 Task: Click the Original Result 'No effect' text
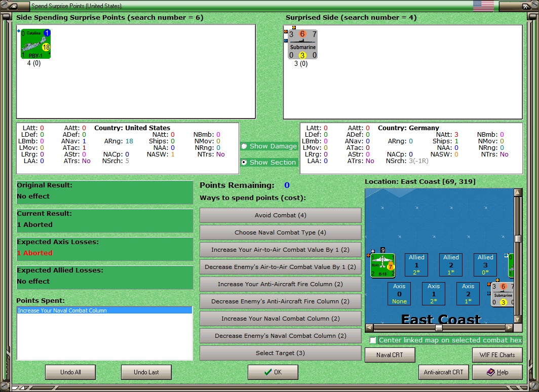click(x=33, y=196)
